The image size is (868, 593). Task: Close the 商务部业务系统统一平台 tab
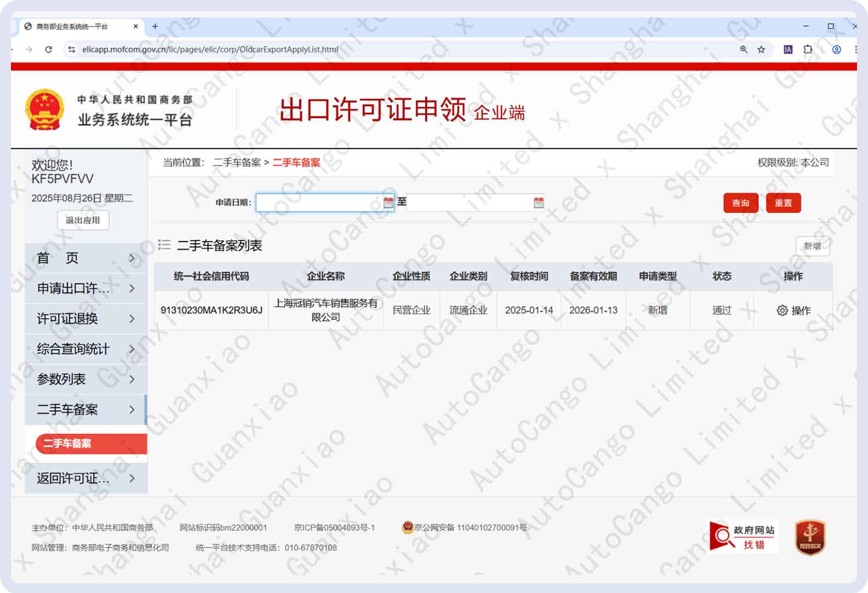(135, 26)
